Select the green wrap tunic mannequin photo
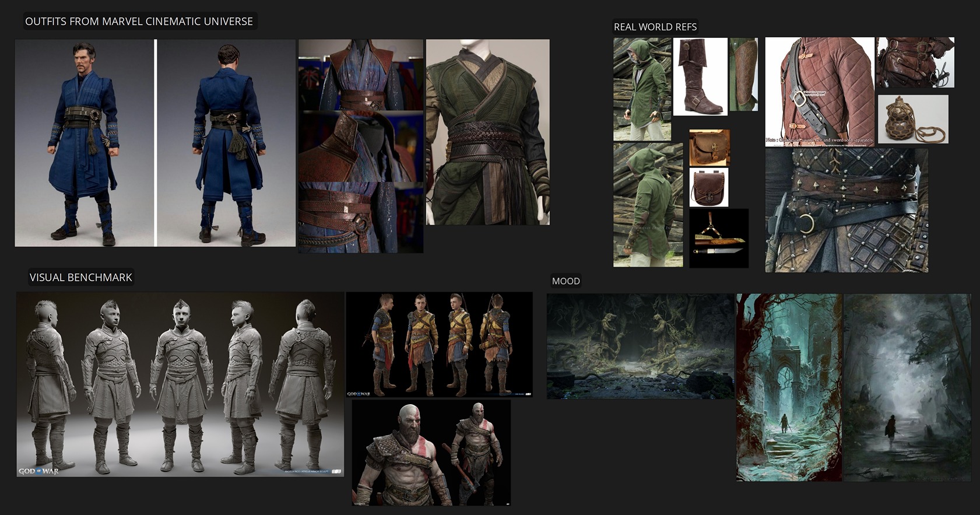This screenshot has height=515, width=980. (x=488, y=132)
